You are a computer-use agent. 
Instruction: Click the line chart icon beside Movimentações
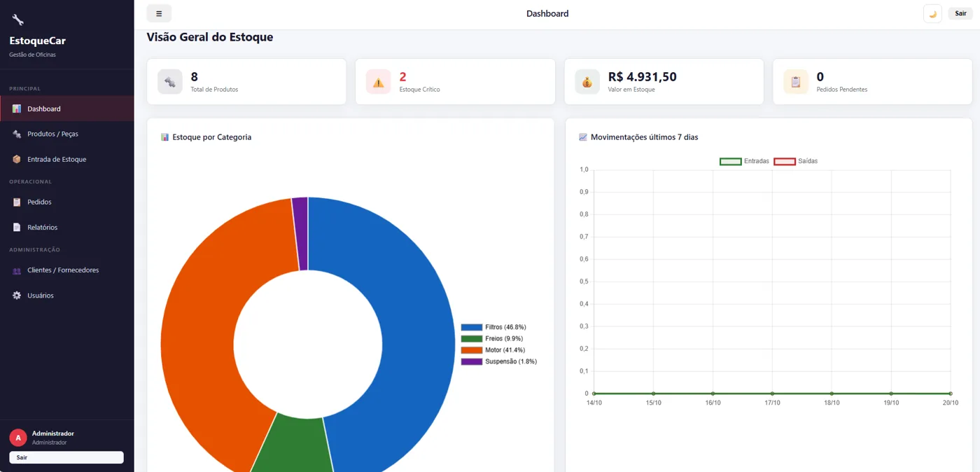click(x=583, y=137)
